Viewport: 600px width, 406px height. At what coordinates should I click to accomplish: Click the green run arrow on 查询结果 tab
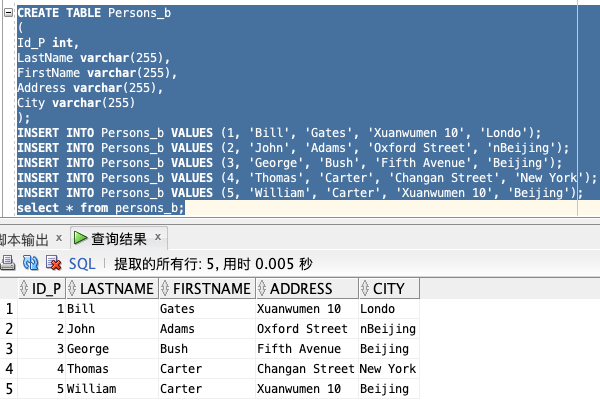point(80,238)
